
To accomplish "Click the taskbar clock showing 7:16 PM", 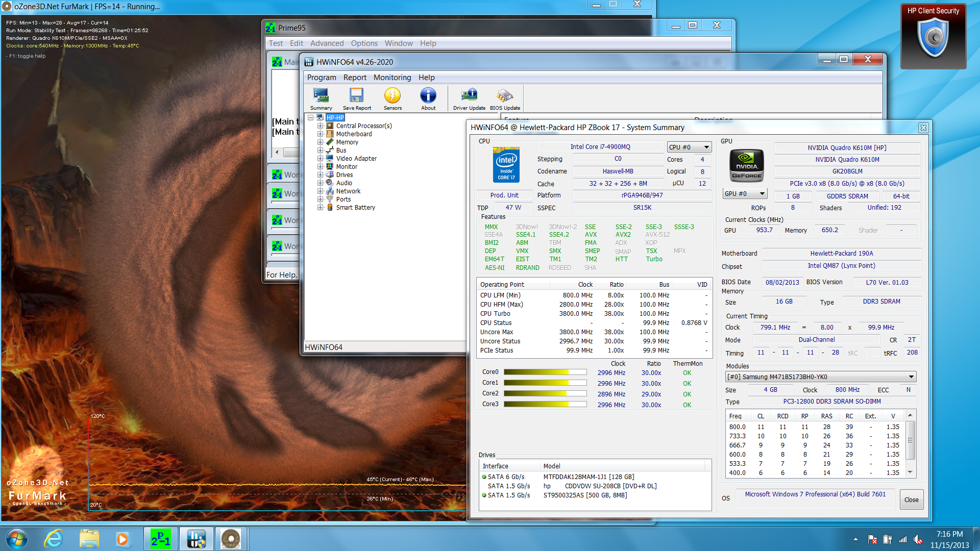I will pos(949,539).
